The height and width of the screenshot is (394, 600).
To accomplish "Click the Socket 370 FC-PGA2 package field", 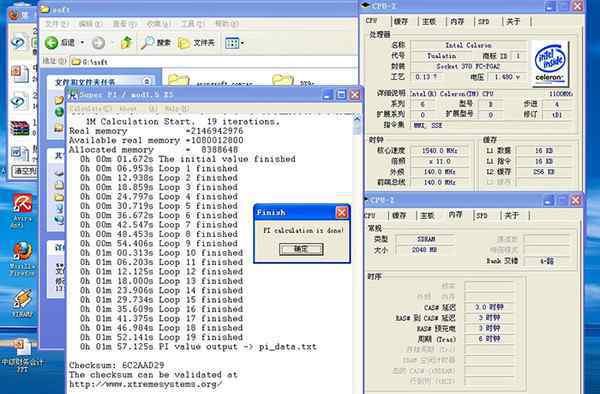I will tap(468, 67).
